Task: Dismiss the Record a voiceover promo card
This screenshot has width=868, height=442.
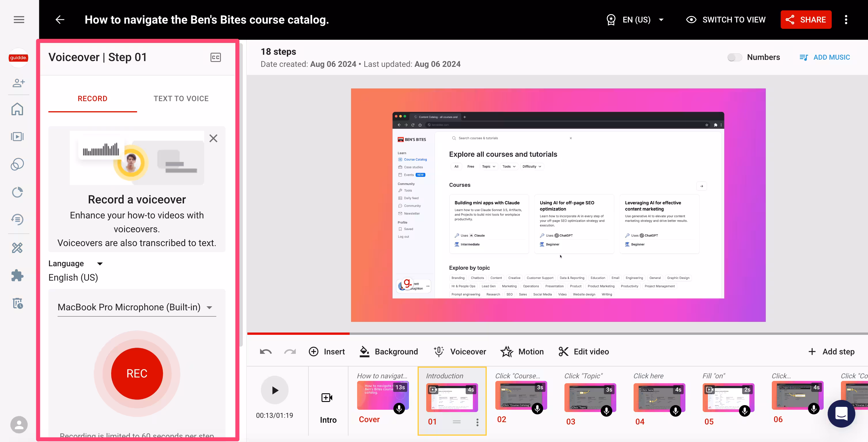Action: click(213, 138)
